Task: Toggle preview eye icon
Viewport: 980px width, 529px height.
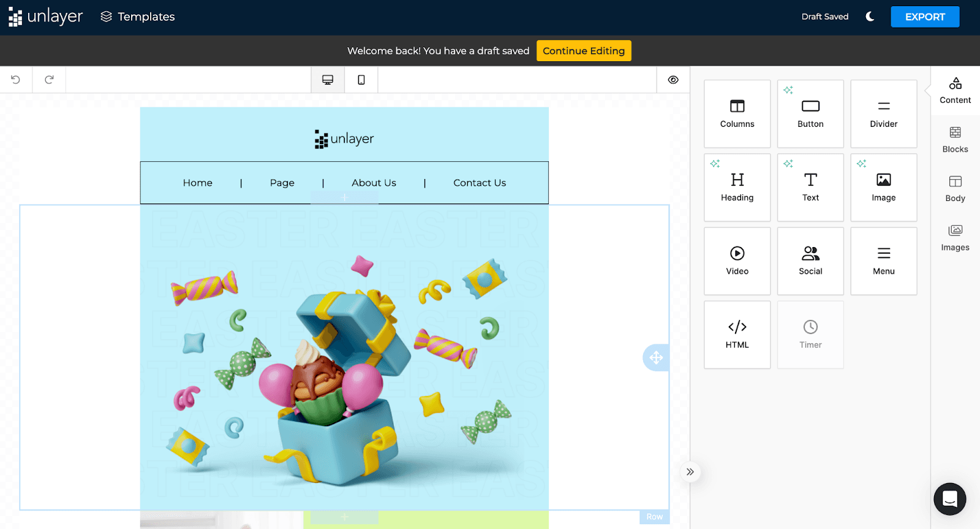Action: (673, 80)
